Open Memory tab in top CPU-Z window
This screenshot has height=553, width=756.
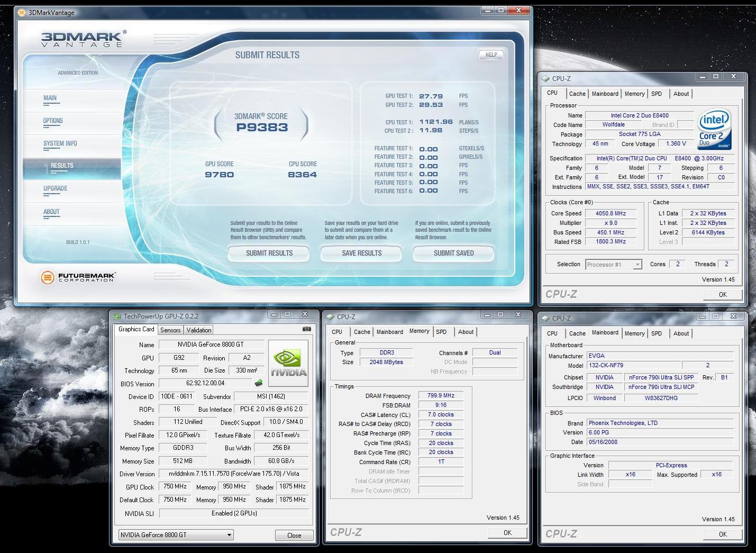(634, 94)
